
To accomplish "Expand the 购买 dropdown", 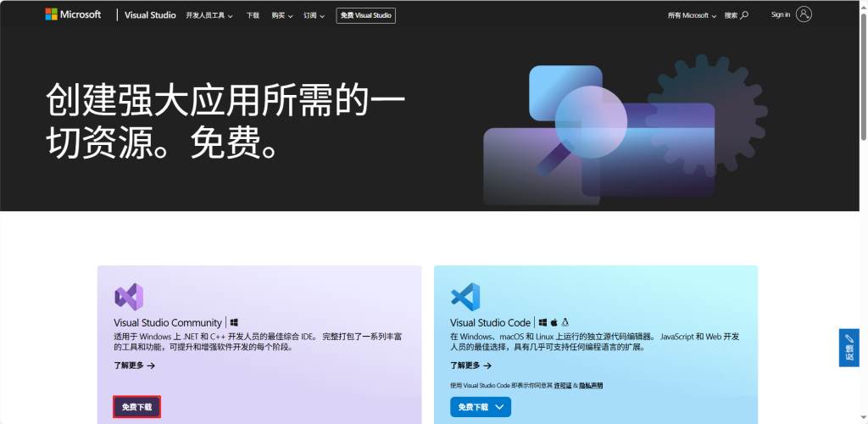I will pyautogui.click(x=281, y=15).
